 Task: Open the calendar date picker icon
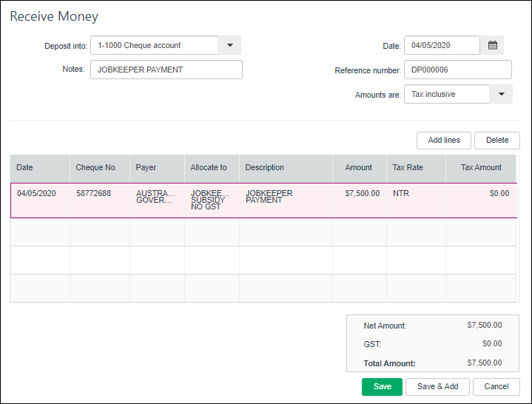(492, 45)
